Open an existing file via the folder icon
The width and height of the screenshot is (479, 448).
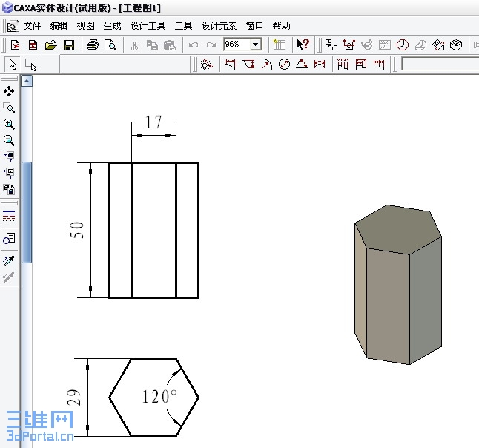click(x=50, y=45)
